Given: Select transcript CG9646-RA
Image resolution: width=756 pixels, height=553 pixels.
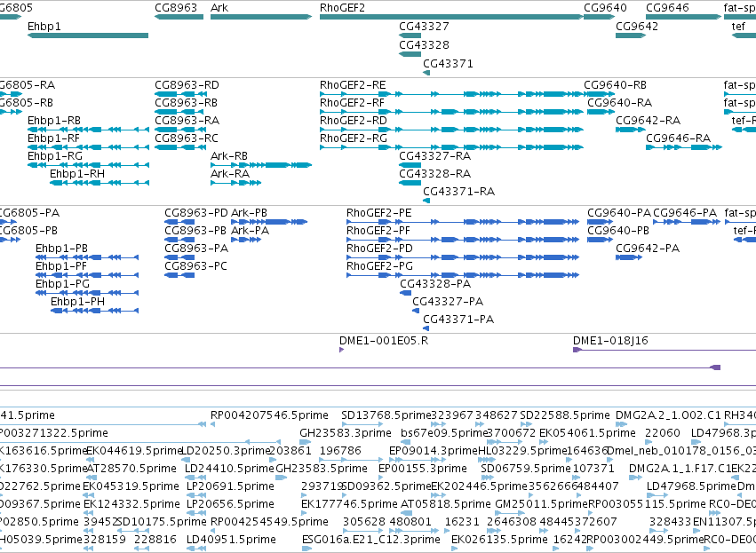Looking at the screenshot, I should coord(684,147).
